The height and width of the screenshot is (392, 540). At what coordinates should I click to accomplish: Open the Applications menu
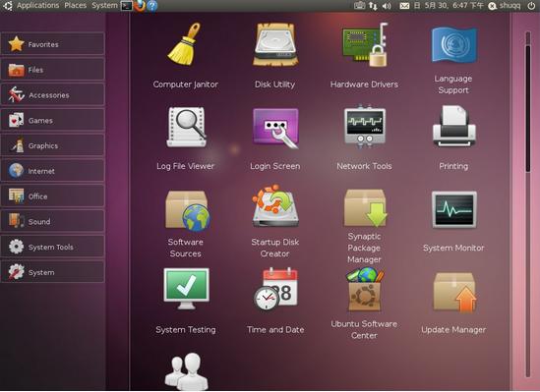[37, 6]
